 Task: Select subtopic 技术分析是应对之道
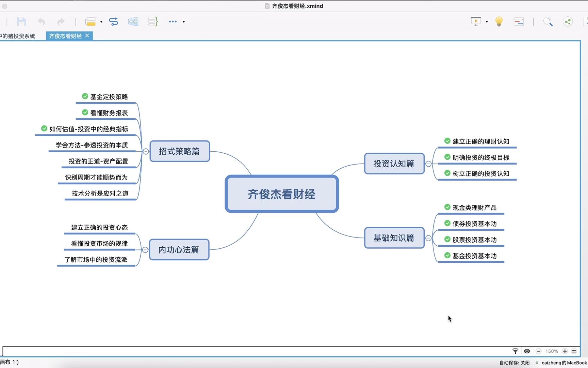point(100,193)
